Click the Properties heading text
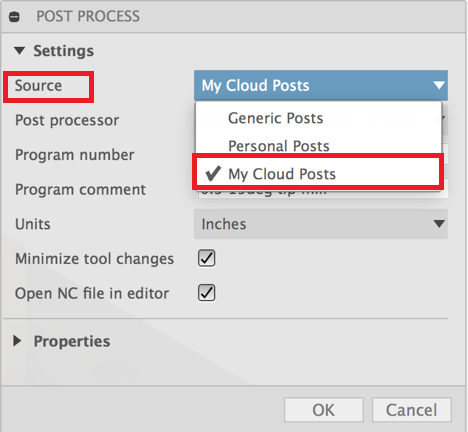The width and height of the screenshot is (468, 432). (72, 341)
